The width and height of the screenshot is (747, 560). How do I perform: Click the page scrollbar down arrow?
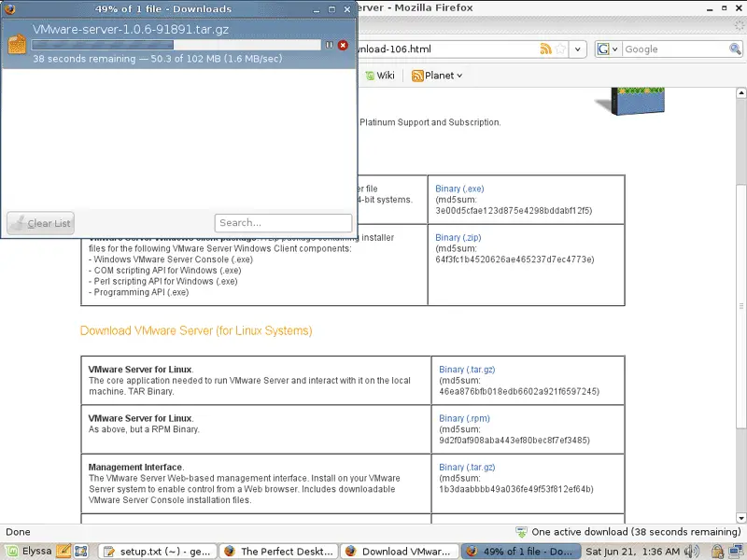(x=740, y=518)
